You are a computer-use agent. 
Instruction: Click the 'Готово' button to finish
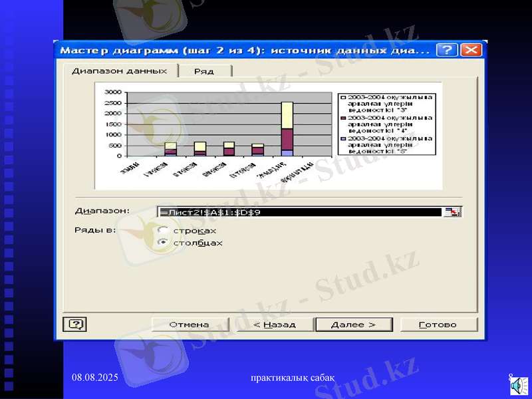coord(438,324)
